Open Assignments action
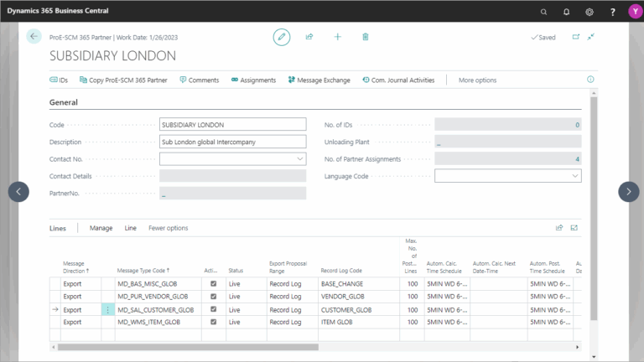 253,80
